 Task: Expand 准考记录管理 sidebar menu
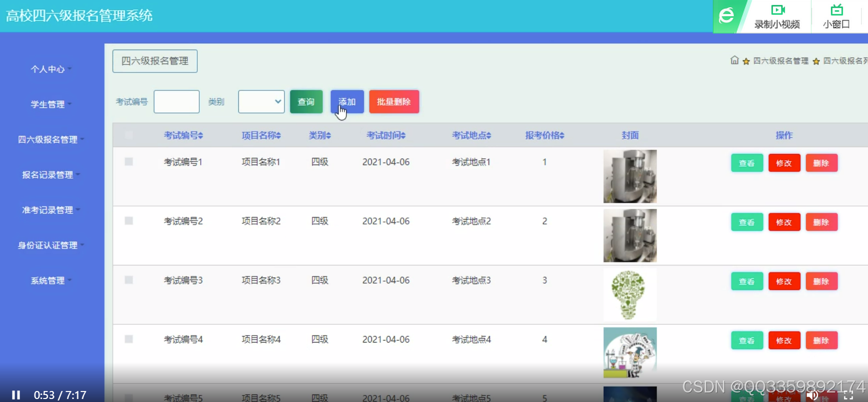pos(51,210)
